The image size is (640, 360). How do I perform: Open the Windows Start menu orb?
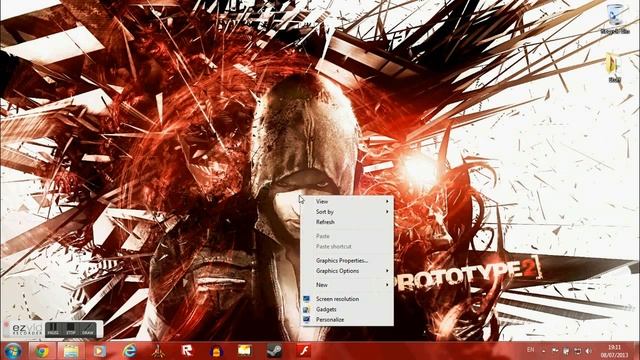pos(13,351)
